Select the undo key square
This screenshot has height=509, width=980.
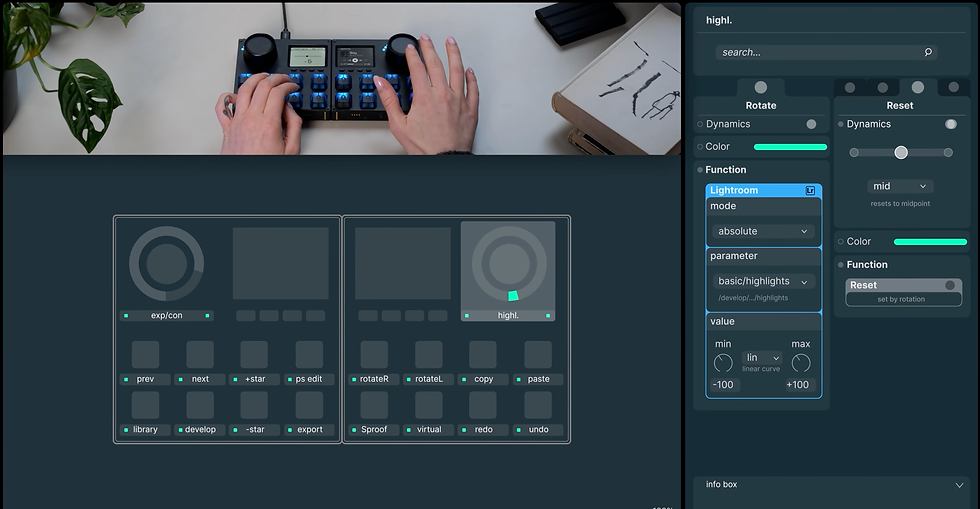(538, 405)
